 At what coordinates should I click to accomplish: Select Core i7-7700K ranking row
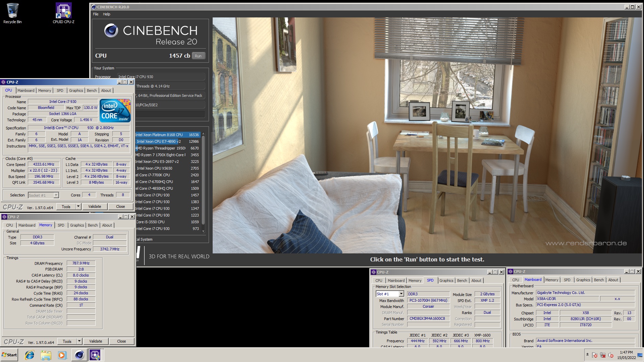167,175
